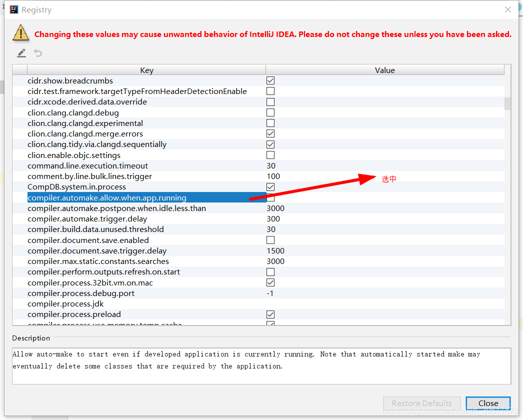Click value 30 for compiler.build.data.unused.threshold
This screenshot has width=523, height=420.
[x=271, y=229]
